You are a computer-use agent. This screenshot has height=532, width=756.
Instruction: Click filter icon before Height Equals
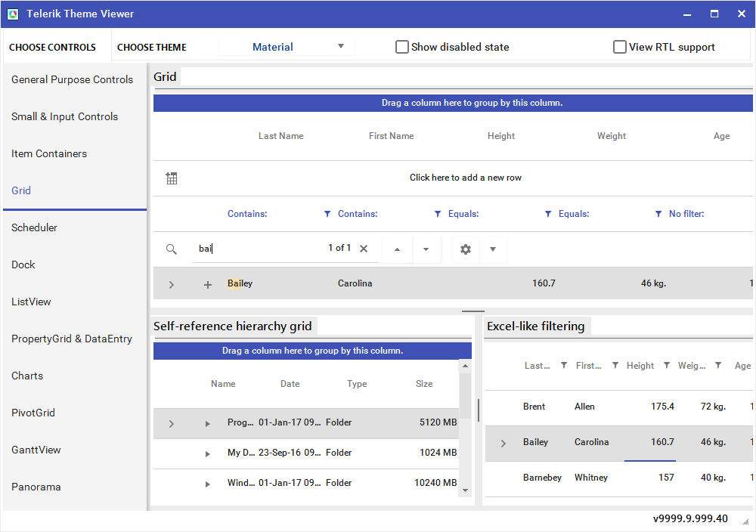click(438, 213)
